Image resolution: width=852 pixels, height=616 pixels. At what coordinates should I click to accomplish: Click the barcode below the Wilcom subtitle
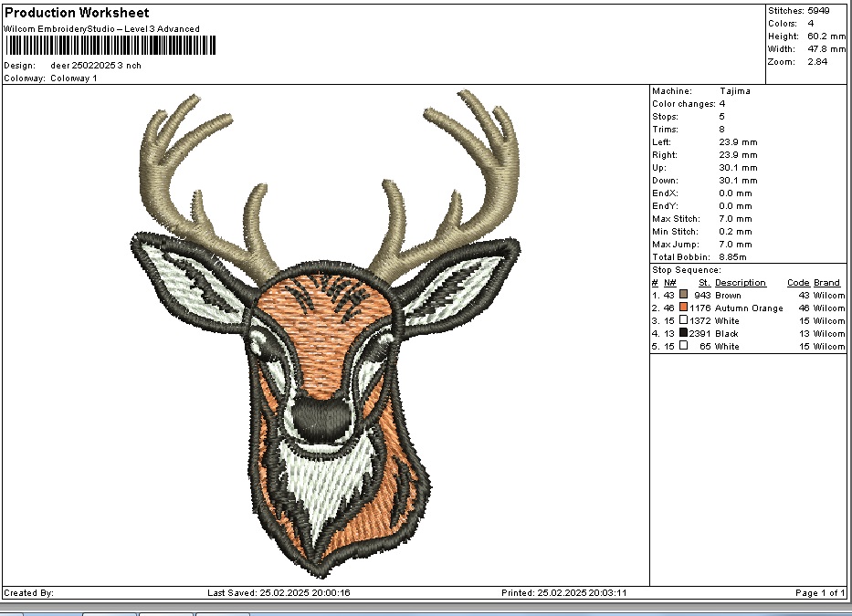(x=110, y=46)
